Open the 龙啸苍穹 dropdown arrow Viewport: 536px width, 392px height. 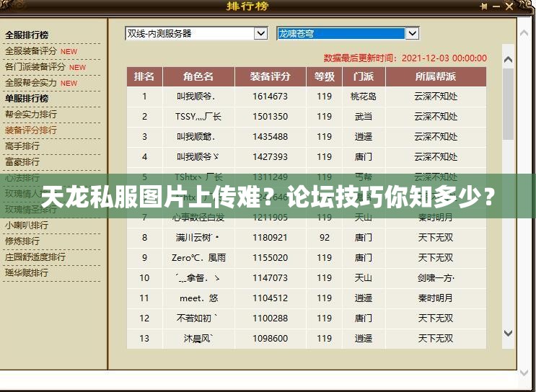[412, 33]
